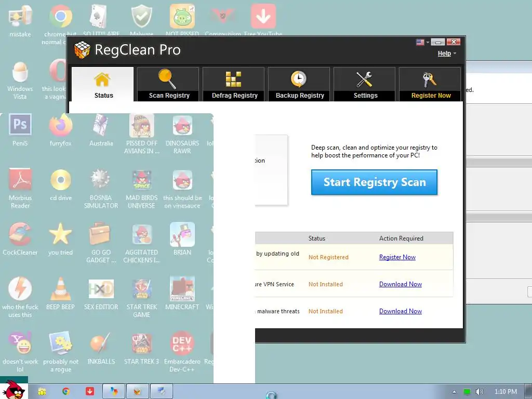Viewport: 532px width, 399px height.
Task: Open the Defrag Registry tab
Action: (233, 84)
